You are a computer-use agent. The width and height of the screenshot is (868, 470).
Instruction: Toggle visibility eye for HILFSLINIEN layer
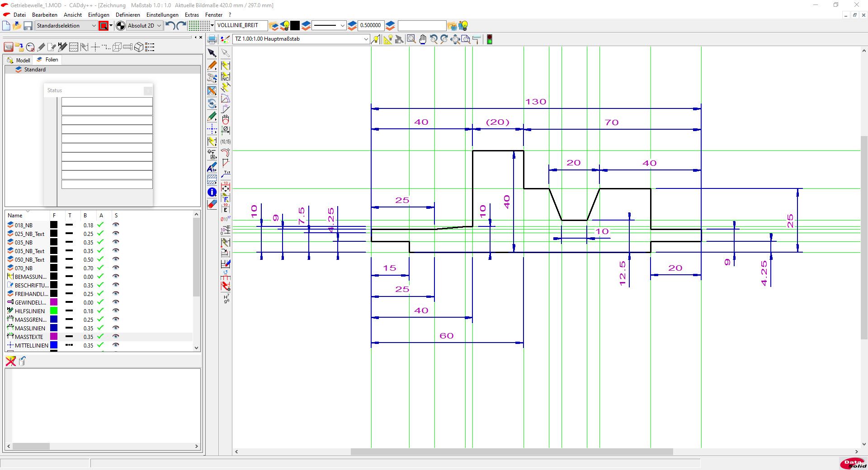pos(116,311)
